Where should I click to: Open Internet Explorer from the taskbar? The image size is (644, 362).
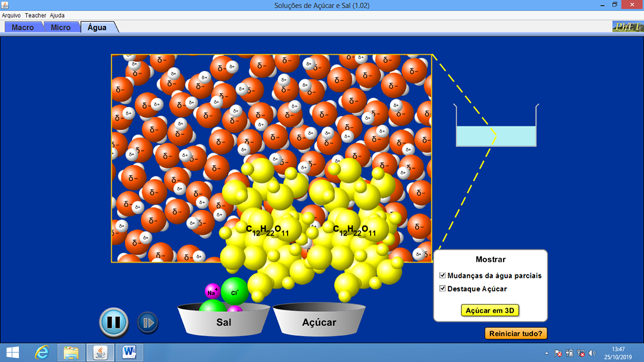click(x=42, y=352)
